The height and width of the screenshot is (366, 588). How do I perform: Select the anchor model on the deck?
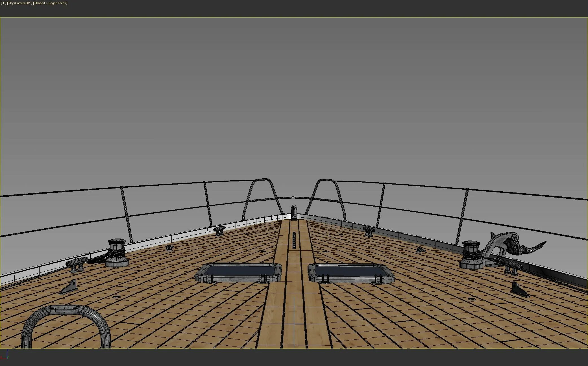[x=511, y=245]
